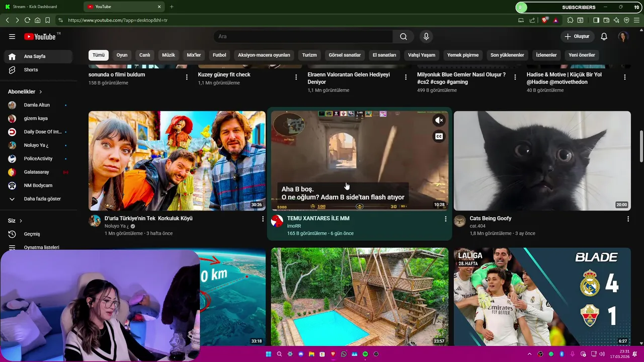Select the Müzik filter chip

point(169,55)
